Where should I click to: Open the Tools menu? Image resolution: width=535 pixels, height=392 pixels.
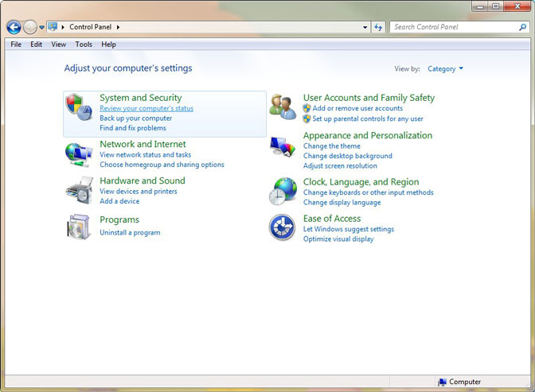tap(84, 45)
